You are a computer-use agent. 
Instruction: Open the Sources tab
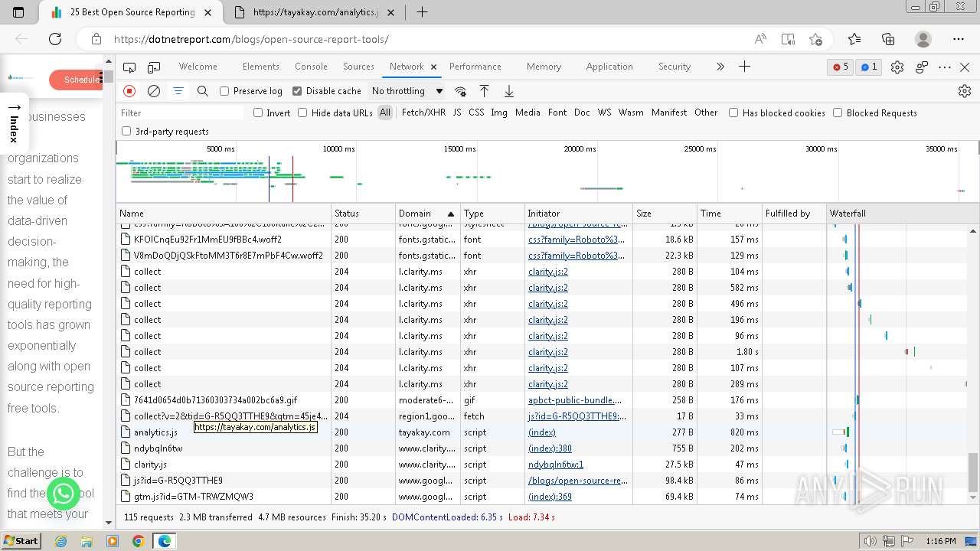click(x=358, y=67)
